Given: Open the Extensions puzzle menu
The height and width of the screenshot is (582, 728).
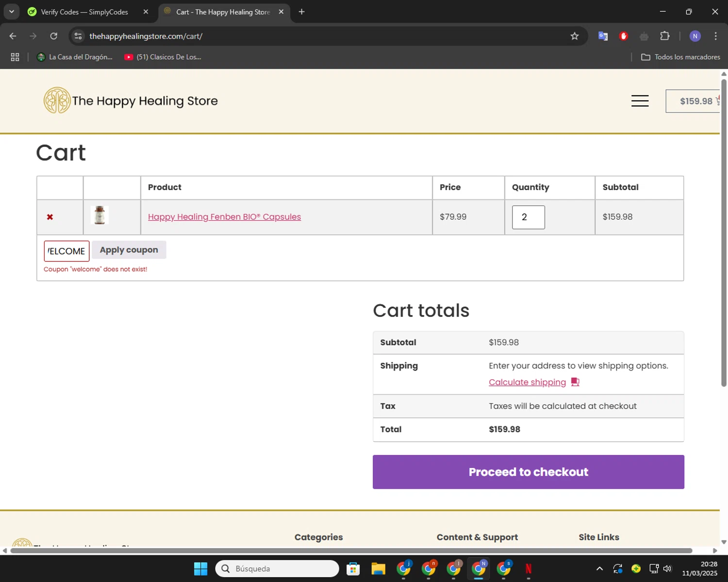Looking at the screenshot, I should 665,36.
